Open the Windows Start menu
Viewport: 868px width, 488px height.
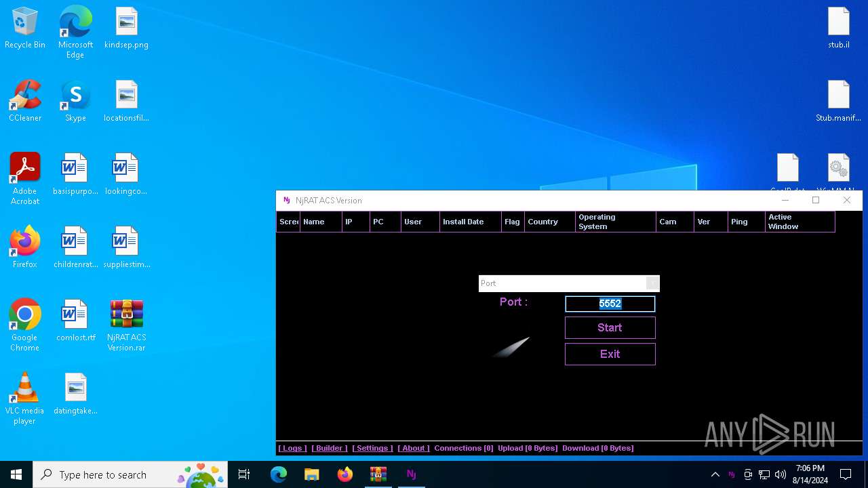click(16, 474)
